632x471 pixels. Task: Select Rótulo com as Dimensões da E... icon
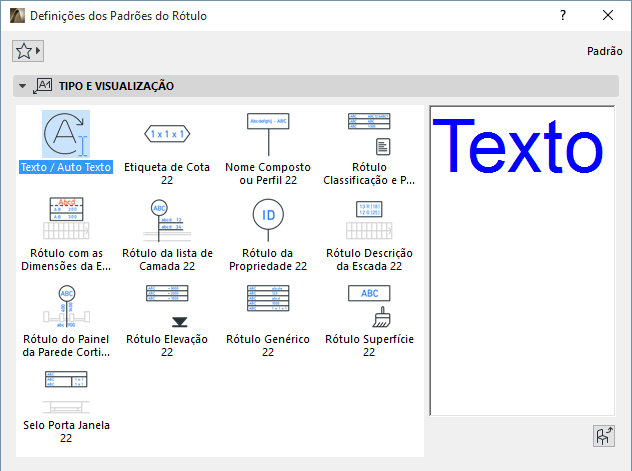(66, 218)
